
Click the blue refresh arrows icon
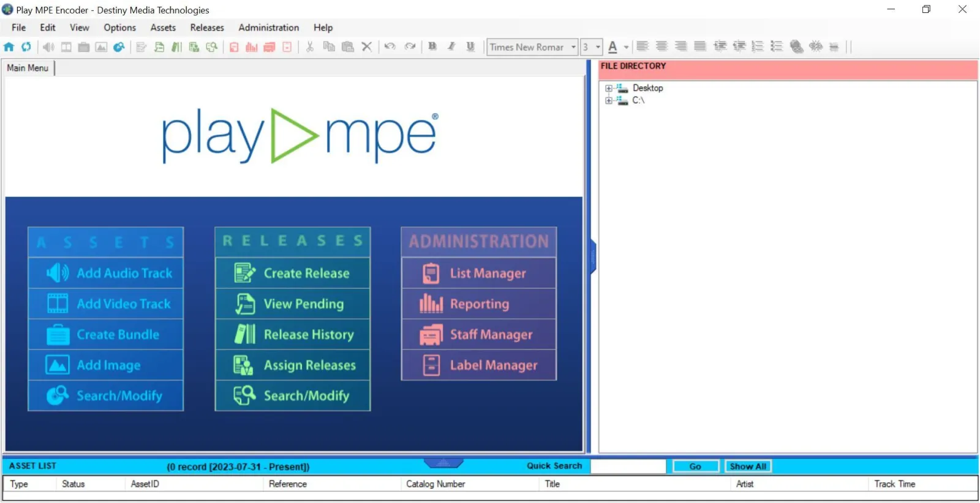coord(26,47)
